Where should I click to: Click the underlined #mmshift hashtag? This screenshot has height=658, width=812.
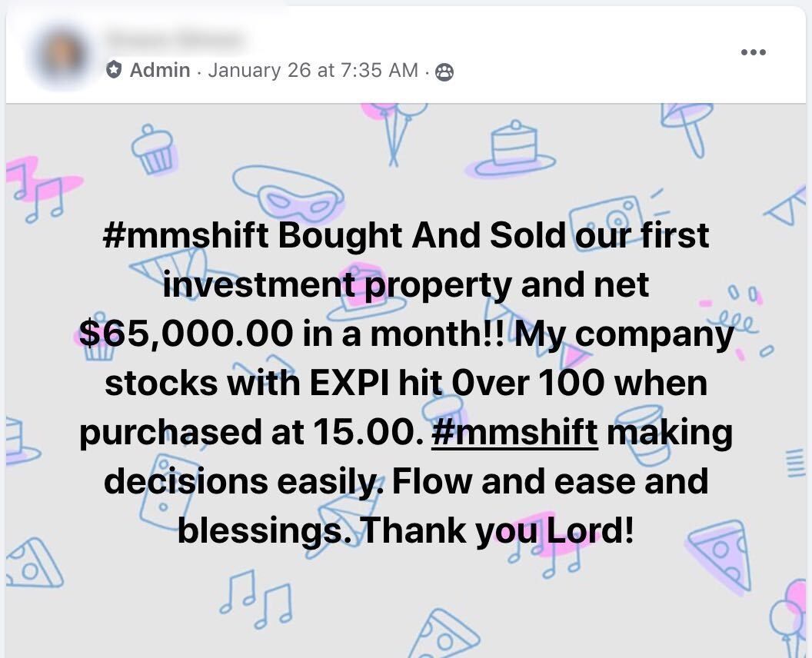[514, 433]
